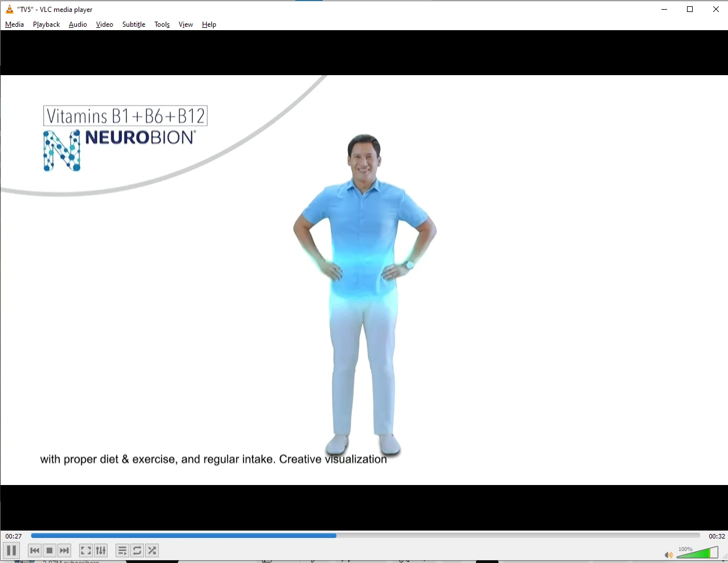Toggle loop repeat mode
The height and width of the screenshot is (563, 728).
137,550
